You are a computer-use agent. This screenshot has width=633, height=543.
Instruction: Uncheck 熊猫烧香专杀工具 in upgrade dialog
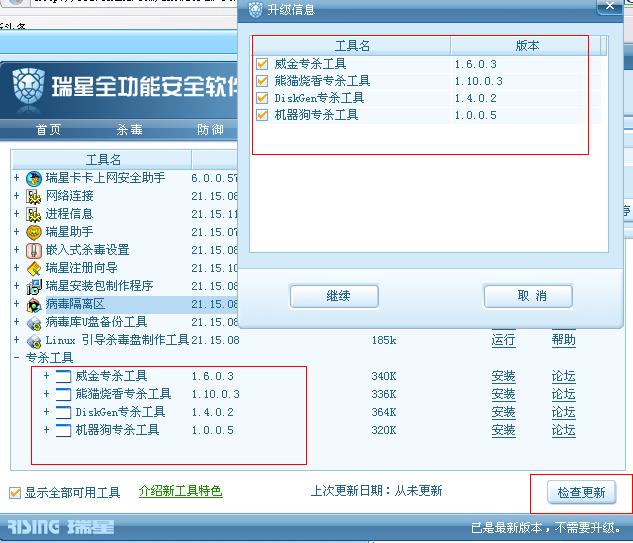262,81
